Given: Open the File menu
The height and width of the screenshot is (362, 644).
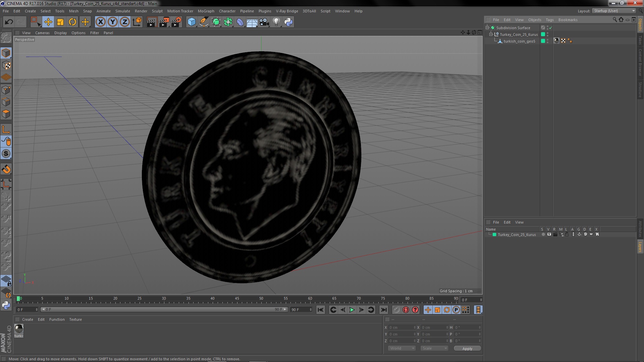Looking at the screenshot, I should 6,11.
